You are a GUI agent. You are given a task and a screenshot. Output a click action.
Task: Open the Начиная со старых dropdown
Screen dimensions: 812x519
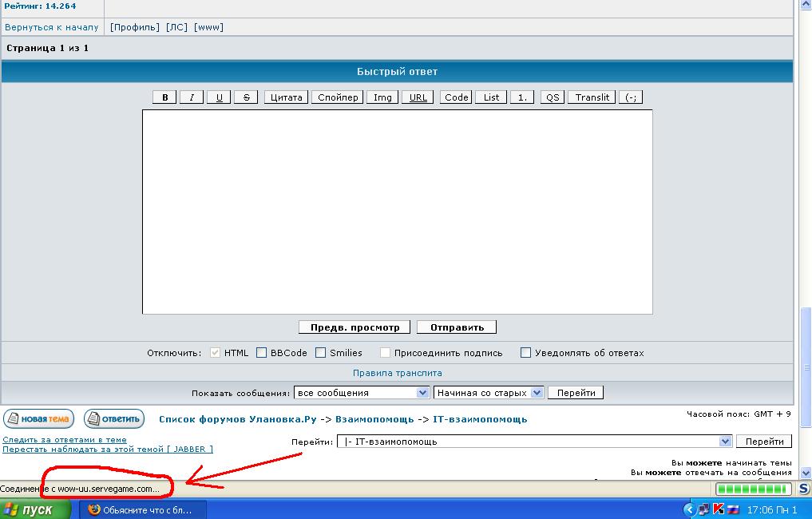489,393
